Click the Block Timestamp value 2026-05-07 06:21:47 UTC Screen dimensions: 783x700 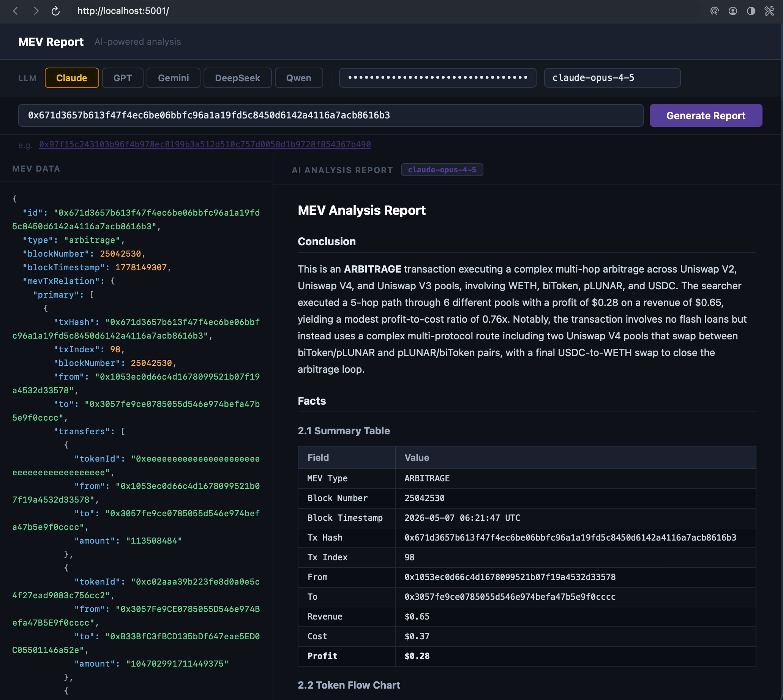[462, 518]
